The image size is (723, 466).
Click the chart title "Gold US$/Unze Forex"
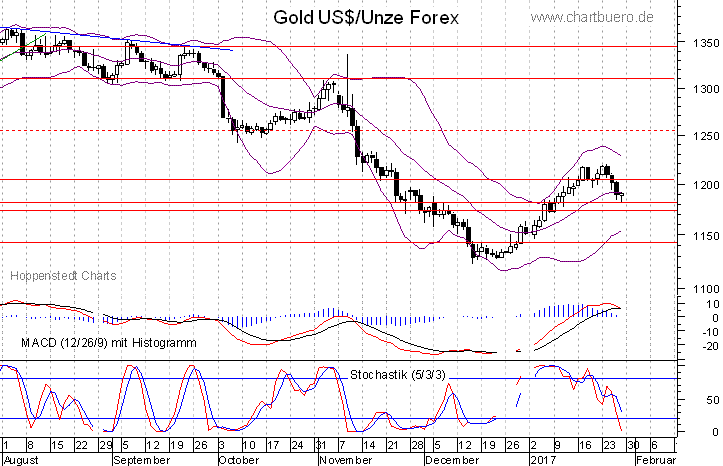pyautogui.click(x=366, y=18)
